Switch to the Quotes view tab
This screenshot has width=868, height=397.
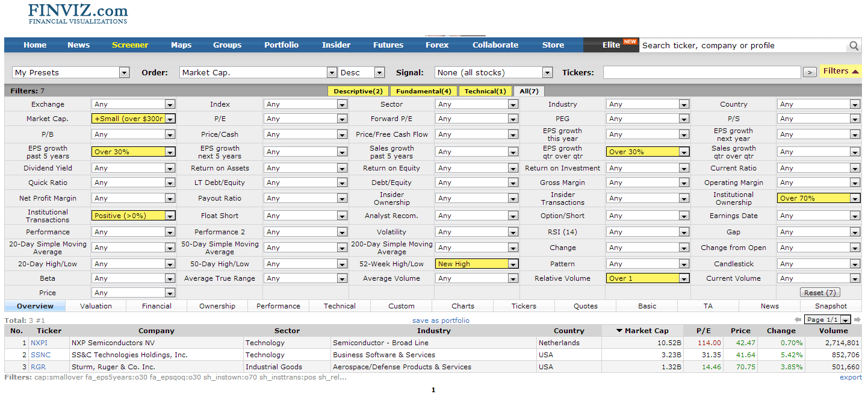pos(586,306)
